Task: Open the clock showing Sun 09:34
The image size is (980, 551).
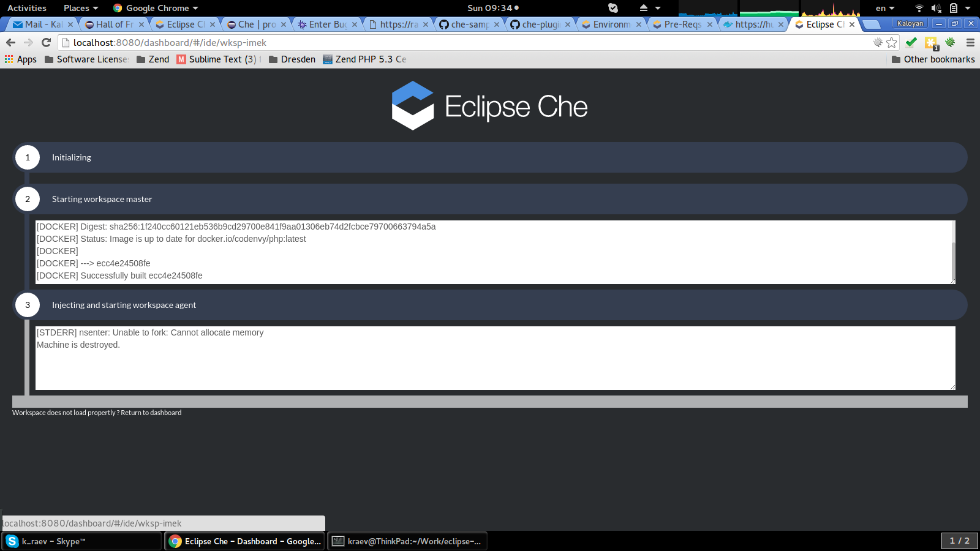Action: [x=493, y=8]
